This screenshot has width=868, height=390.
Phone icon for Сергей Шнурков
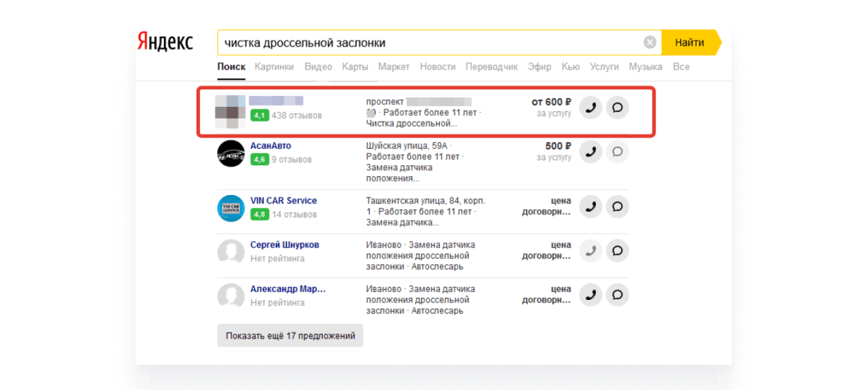click(591, 251)
